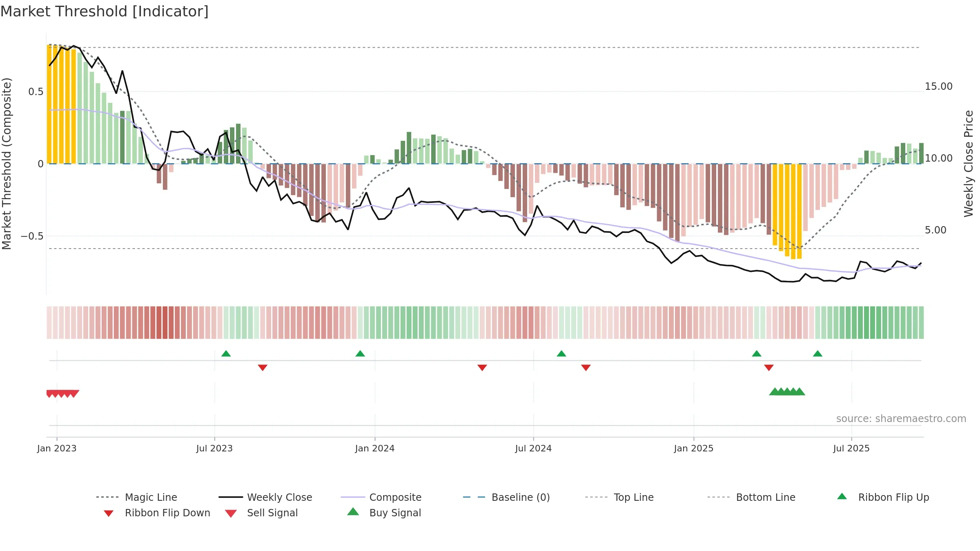
Task: Click the ribbon flip down marker after Jul 2024
Action: (x=586, y=368)
